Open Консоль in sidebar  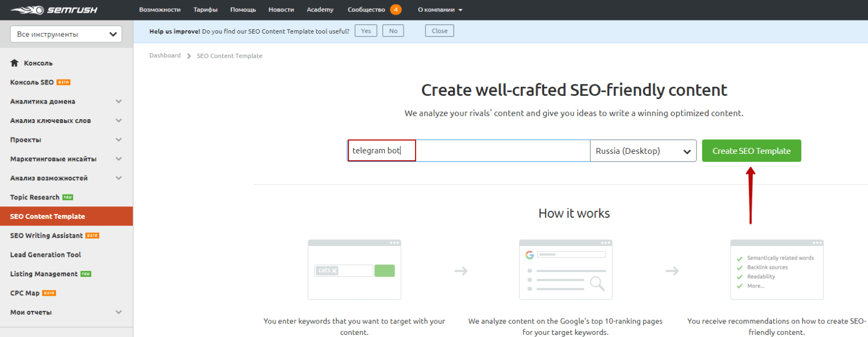tap(38, 63)
